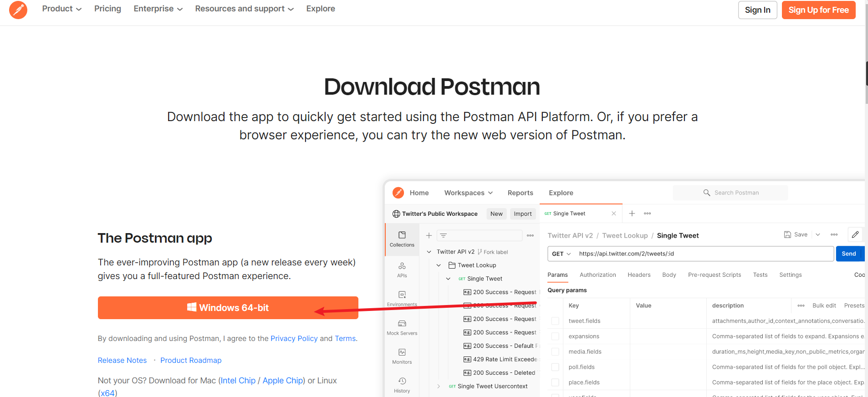The width and height of the screenshot is (868, 397).
Task: Click the Windows logo on download button
Action: (192, 307)
